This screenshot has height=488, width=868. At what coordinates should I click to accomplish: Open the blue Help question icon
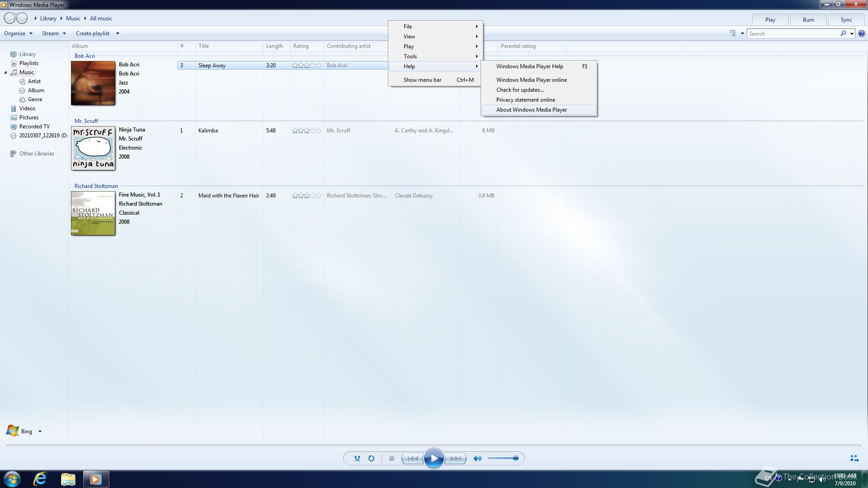(x=862, y=33)
